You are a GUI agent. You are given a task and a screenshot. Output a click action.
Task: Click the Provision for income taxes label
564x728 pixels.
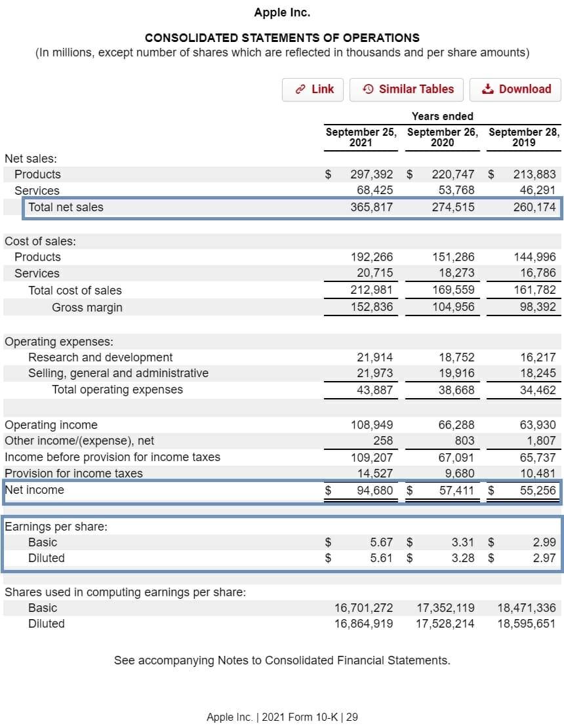(x=73, y=473)
